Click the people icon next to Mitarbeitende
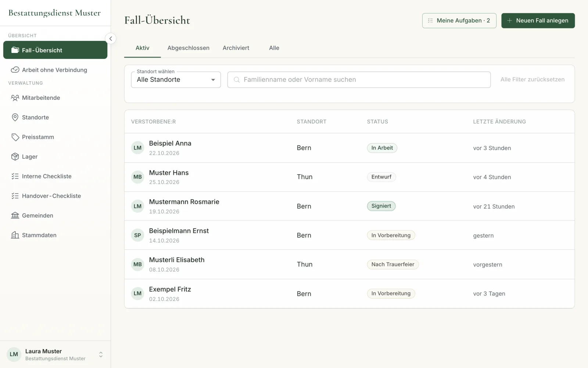 [15, 98]
